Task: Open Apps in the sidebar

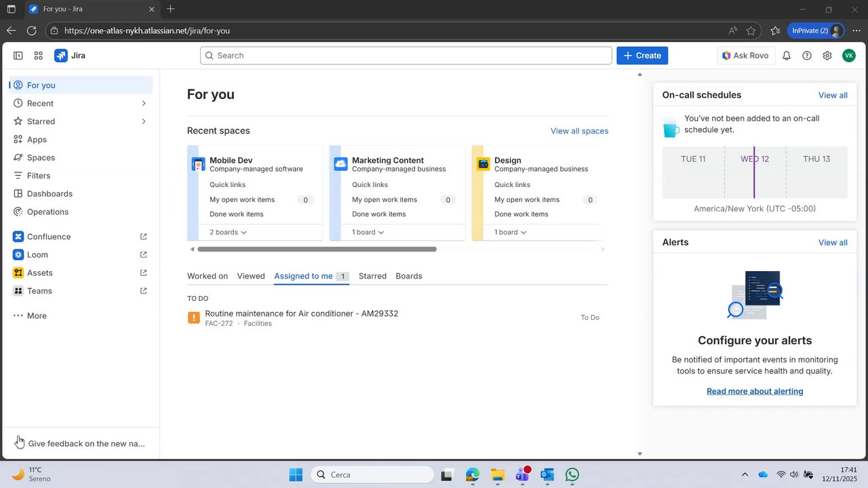Action: [x=81, y=139]
